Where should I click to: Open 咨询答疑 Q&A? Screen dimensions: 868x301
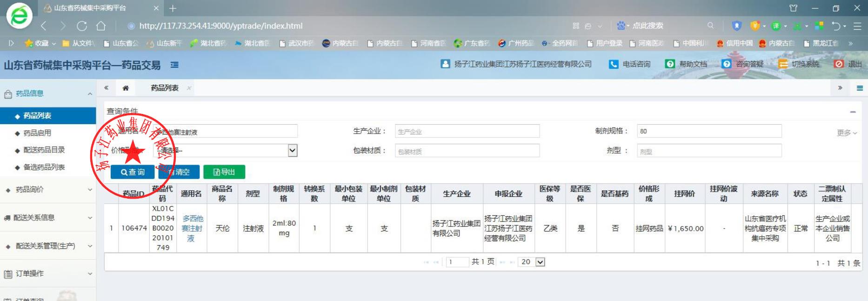pyautogui.click(x=743, y=64)
